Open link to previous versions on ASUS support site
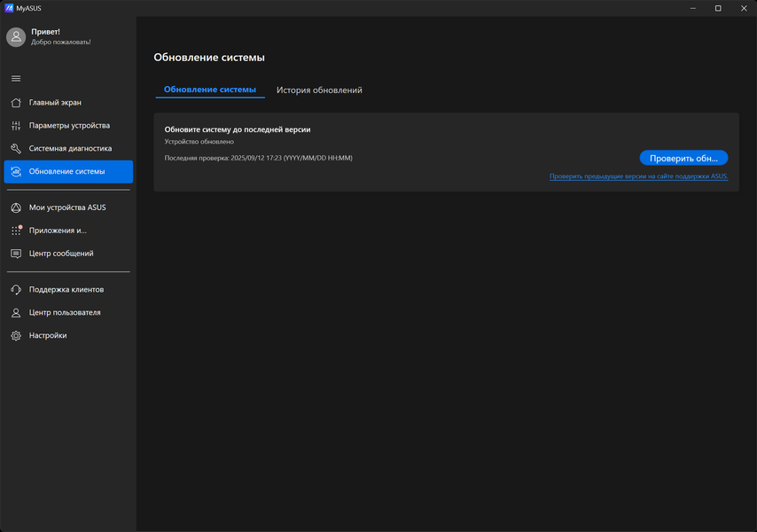Screen dimensions: 757x532 pyautogui.click(x=639, y=176)
